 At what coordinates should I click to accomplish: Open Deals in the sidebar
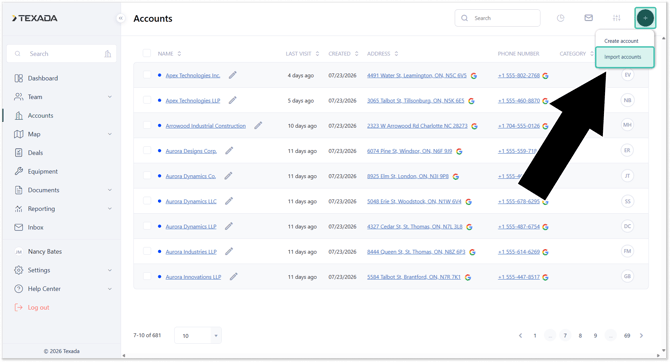[35, 153]
